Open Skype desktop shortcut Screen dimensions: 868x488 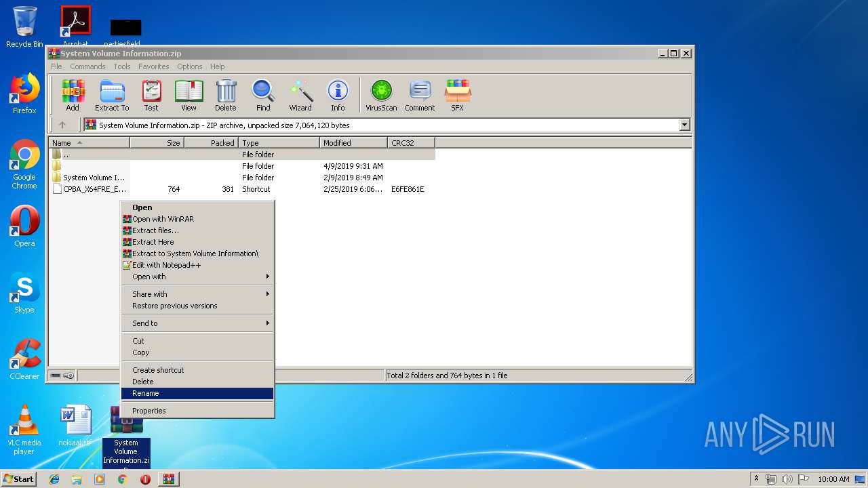[x=24, y=293]
